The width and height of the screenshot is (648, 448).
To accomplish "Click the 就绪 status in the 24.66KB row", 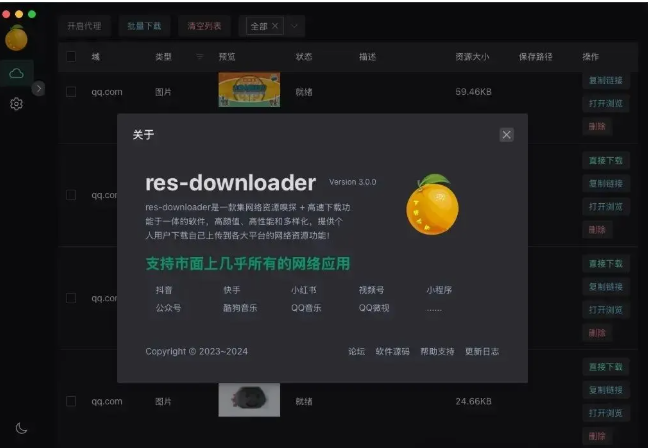I will point(304,401).
